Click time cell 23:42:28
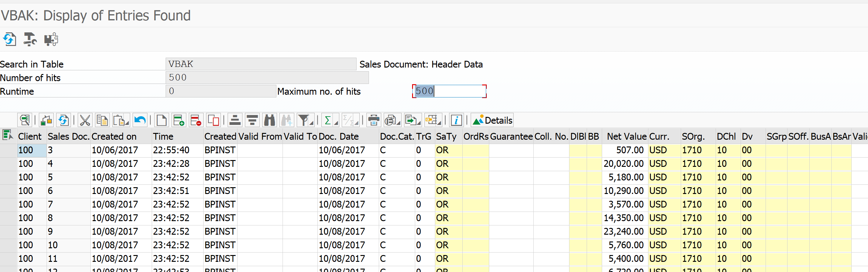868x272 pixels. coord(178,164)
